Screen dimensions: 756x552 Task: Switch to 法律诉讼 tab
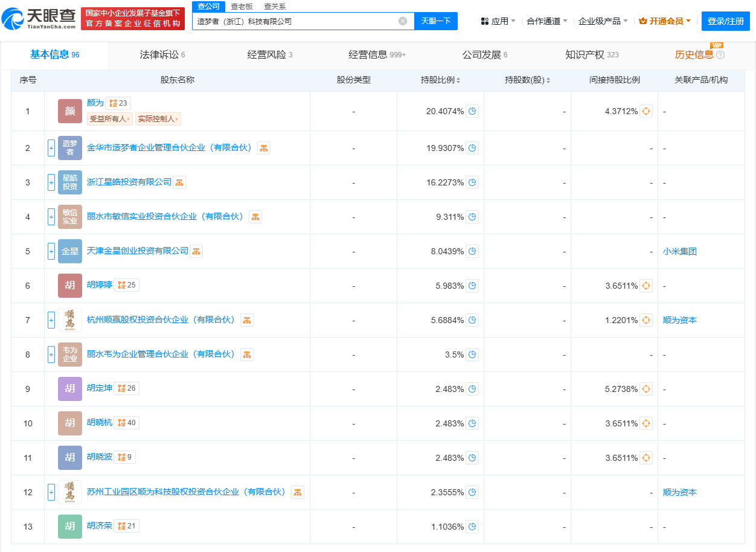pyautogui.click(x=162, y=55)
